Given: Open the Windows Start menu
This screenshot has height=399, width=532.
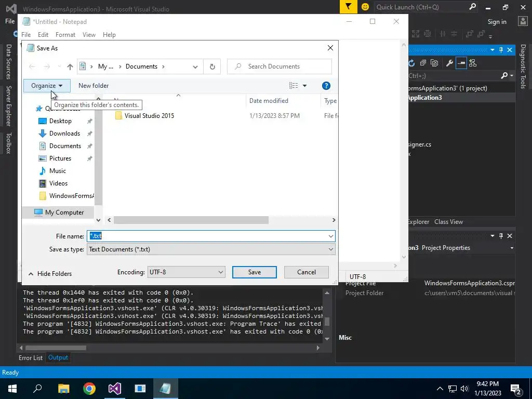Looking at the screenshot, I should 12,389.
